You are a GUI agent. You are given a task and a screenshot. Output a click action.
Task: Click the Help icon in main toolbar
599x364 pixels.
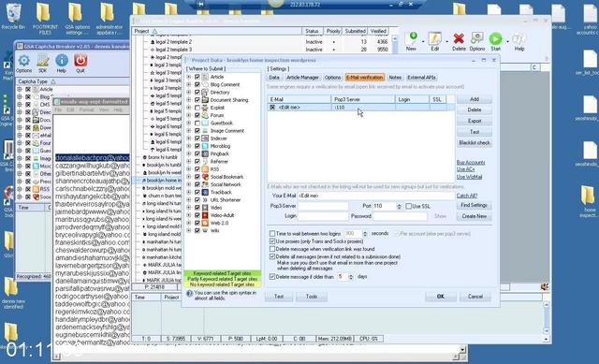click(x=519, y=39)
